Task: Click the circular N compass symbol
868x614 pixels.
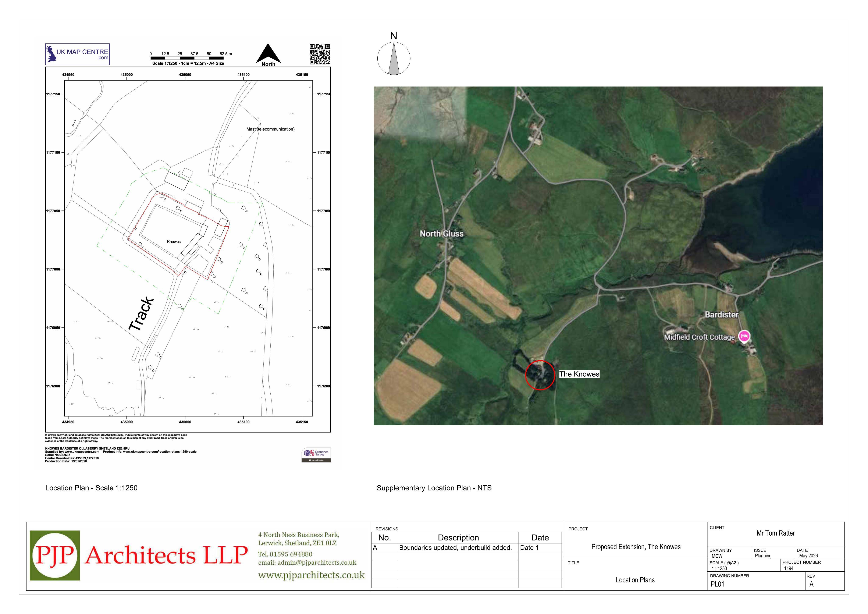Action: pyautogui.click(x=394, y=58)
